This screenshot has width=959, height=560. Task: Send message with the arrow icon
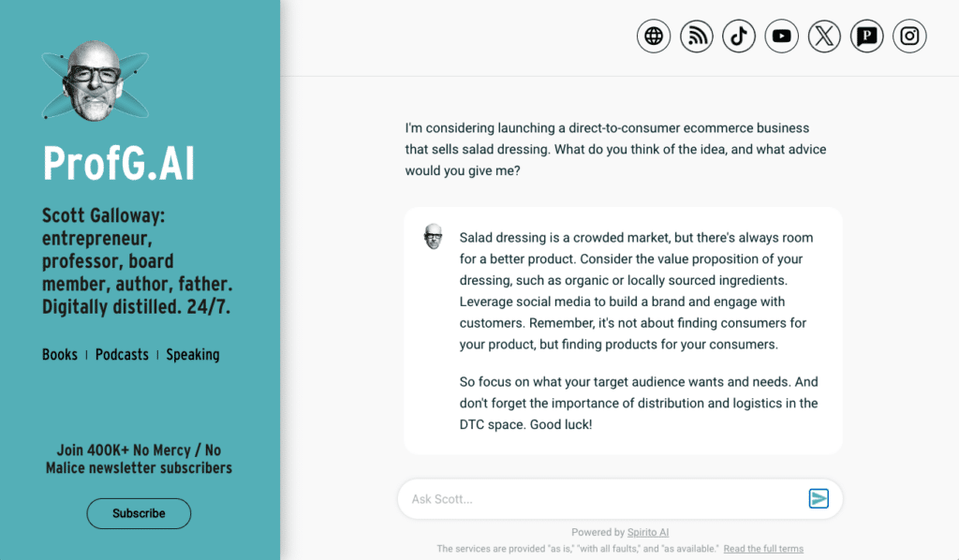coord(819,499)
